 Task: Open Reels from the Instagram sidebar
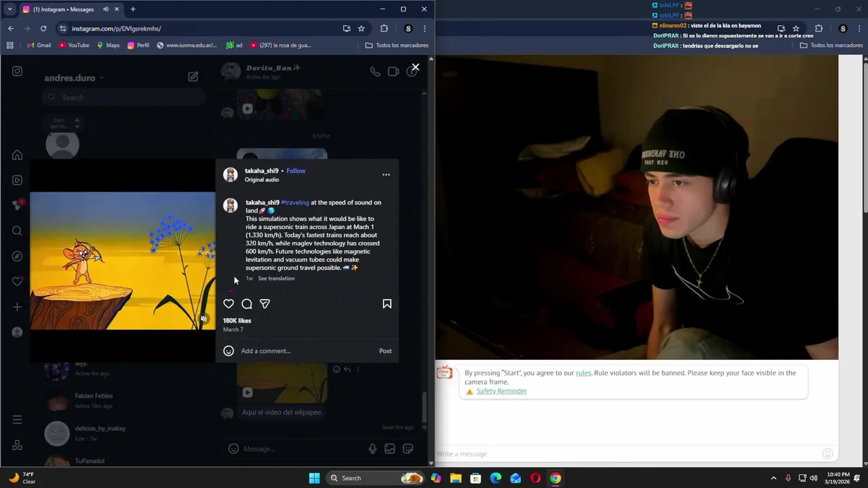pos(17,180)
